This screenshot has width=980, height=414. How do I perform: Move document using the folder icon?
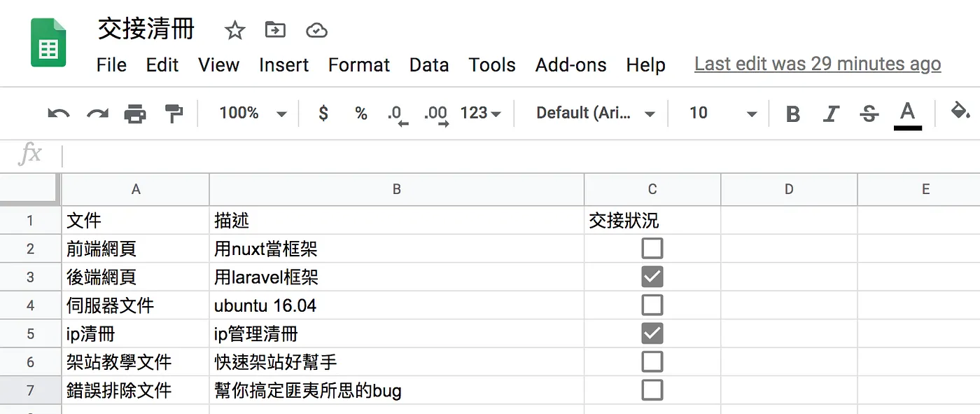pos(275,29)
